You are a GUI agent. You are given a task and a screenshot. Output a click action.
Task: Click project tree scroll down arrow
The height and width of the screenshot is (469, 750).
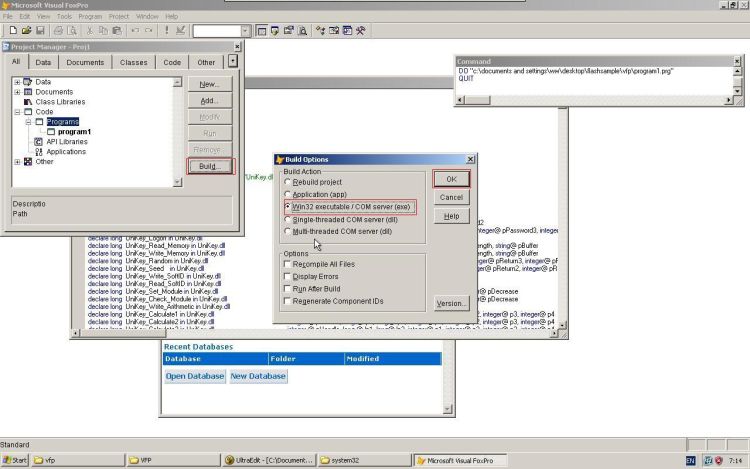click(177, 182)
